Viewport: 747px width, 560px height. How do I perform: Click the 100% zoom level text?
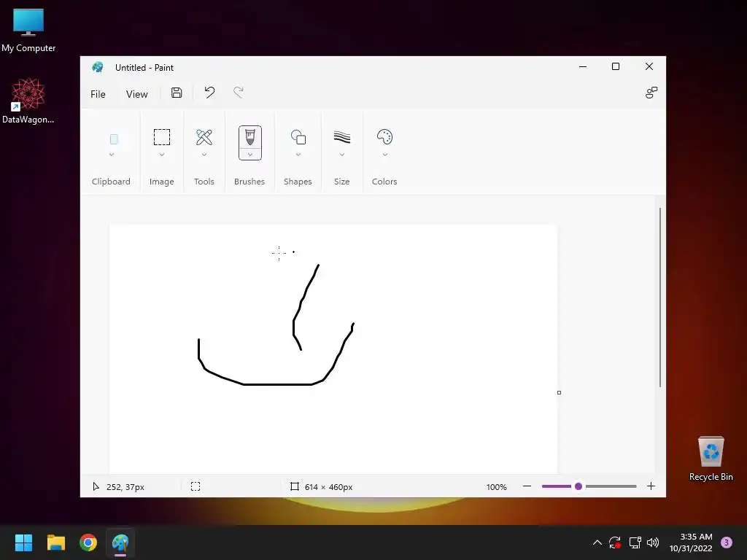point(496,486)
